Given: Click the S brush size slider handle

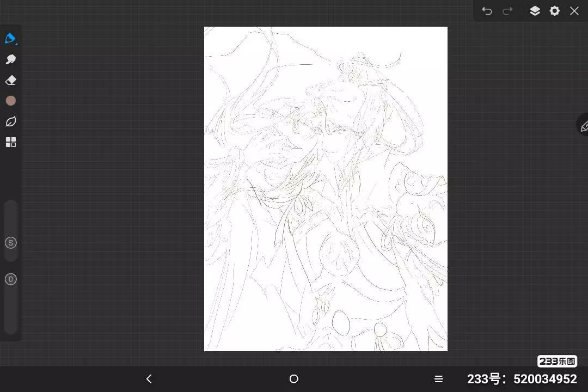Looking at the screenshot, I should pyautogui.click(x=11, y=243).
